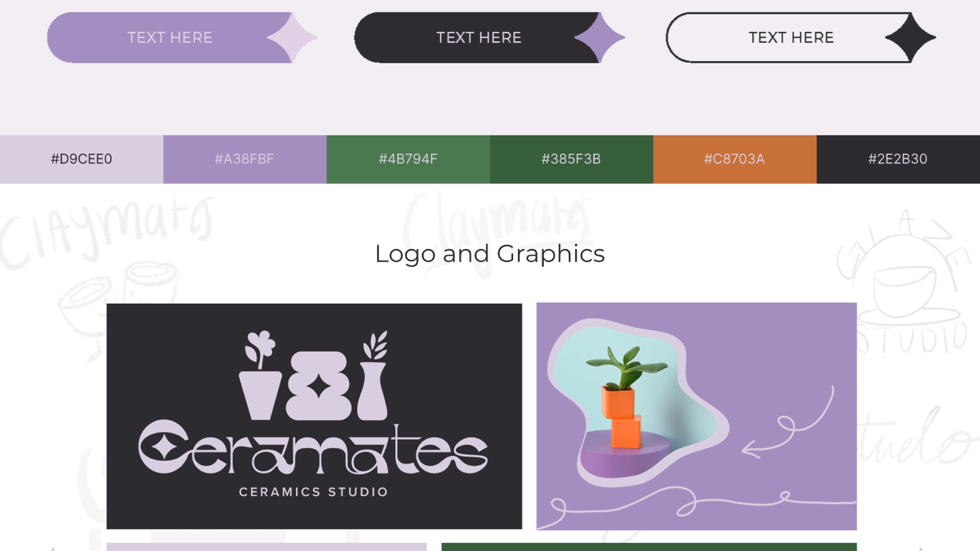Click the stacked blob icon with star
980x551 pixels.
(x=319, y=386)
